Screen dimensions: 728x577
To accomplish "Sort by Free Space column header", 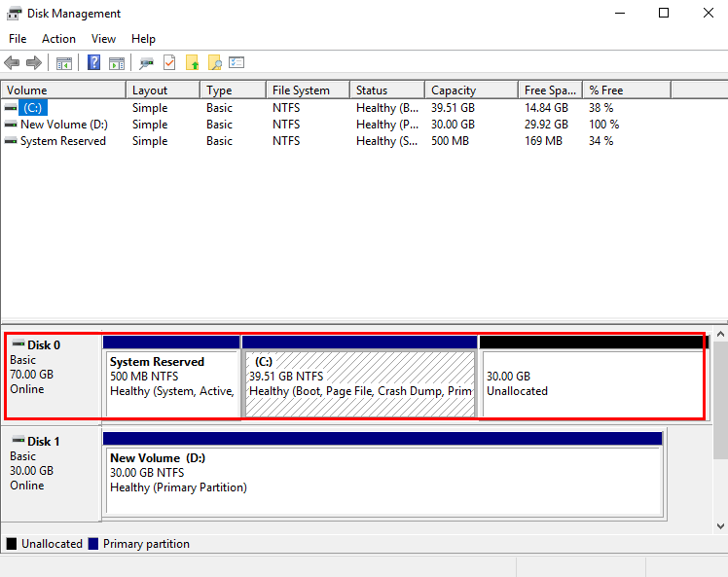I will tap(551, 90).
